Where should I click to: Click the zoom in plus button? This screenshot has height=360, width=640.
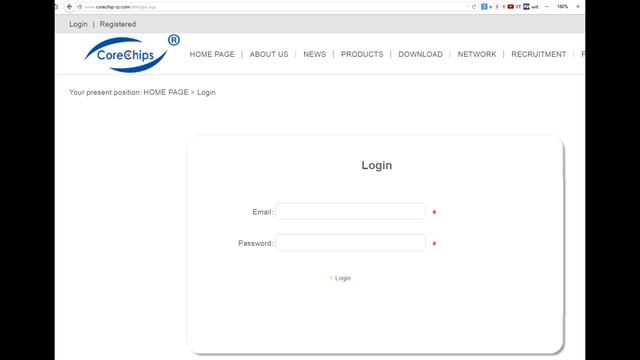coord(578,7)
